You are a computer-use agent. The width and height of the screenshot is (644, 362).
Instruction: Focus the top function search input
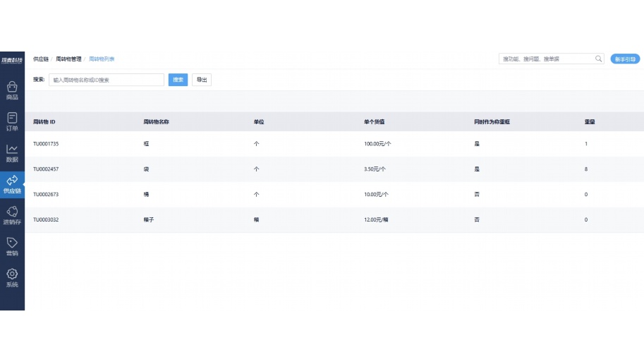[547, 59]
